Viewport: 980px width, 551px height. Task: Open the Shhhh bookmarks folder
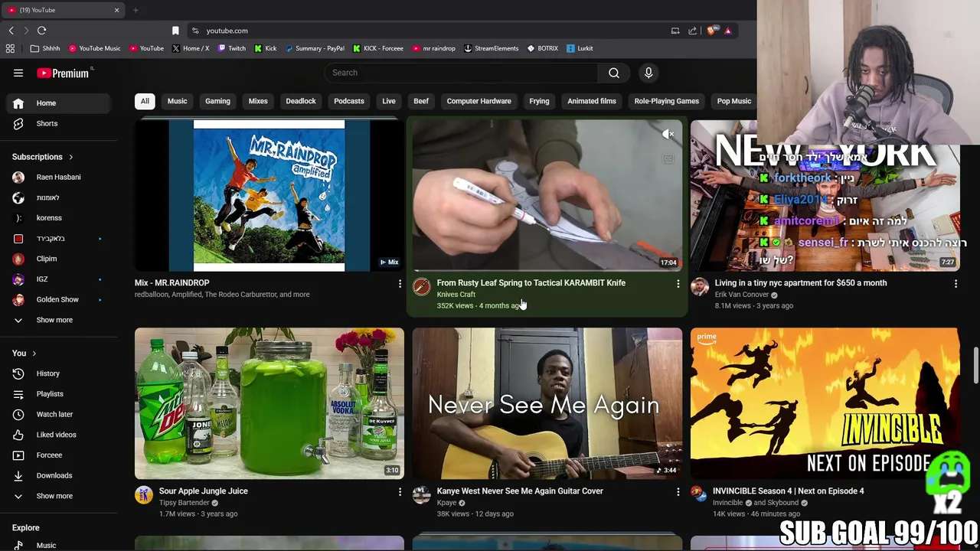click(x=45, y=48)
